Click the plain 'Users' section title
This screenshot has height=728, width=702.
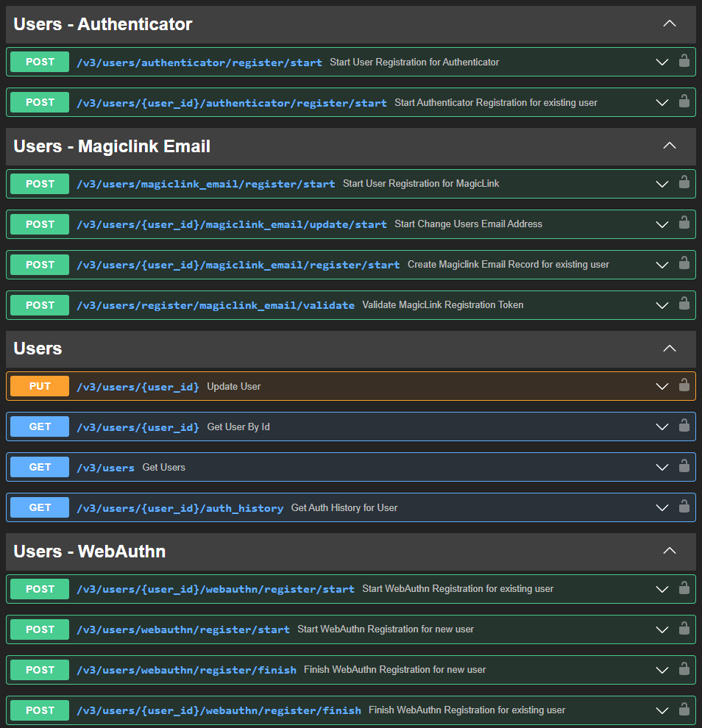click(38, 349)
